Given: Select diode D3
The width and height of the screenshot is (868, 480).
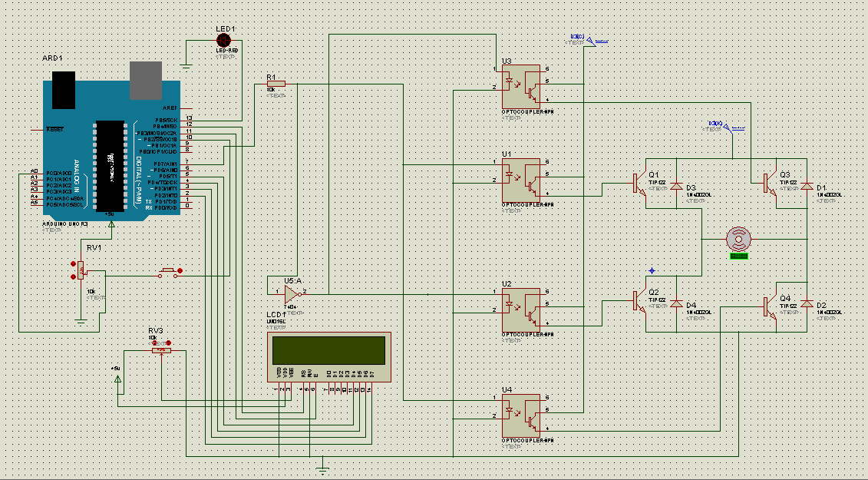Looking at the screenshot, I should tap(676, 186).
